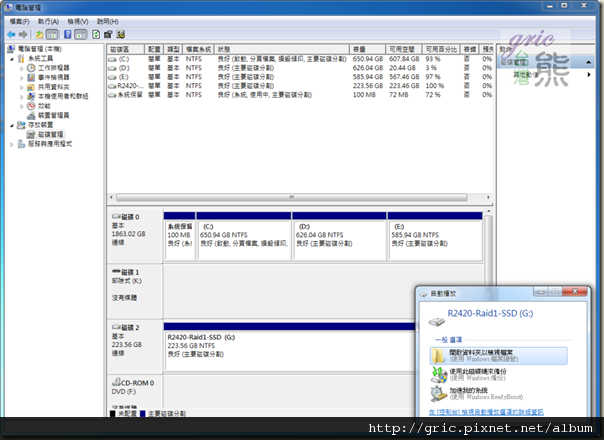
Task: Sort by the 可用空間 column header
Action: 404,49
